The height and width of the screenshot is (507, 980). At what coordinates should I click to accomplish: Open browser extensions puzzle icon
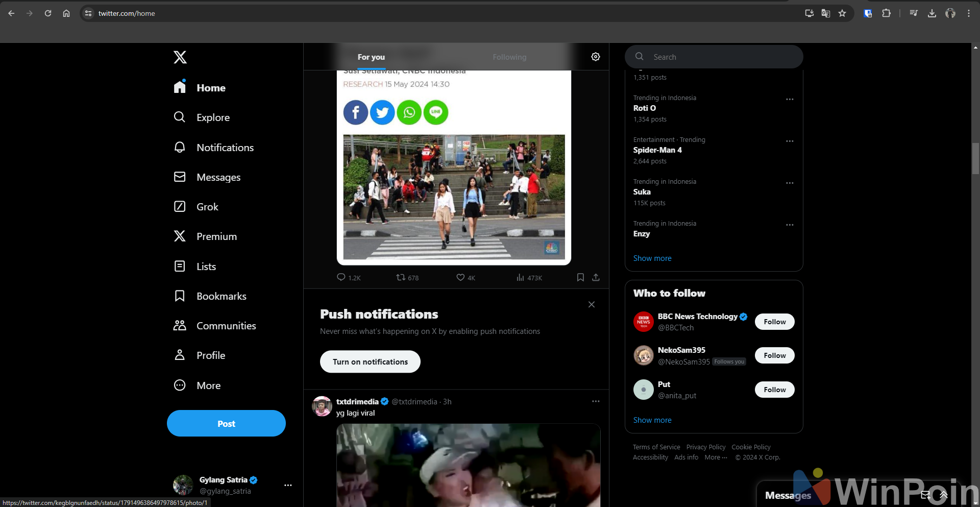click(886, 13)
